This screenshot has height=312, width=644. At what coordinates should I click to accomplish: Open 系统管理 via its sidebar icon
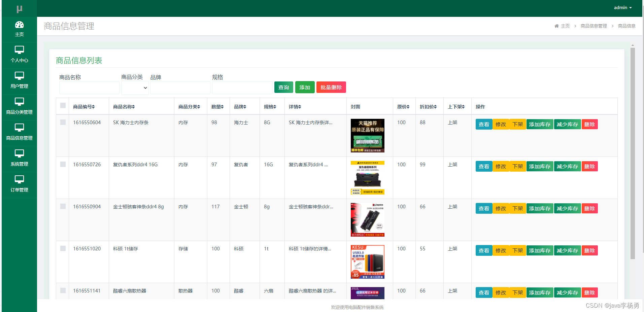[19, 153]
